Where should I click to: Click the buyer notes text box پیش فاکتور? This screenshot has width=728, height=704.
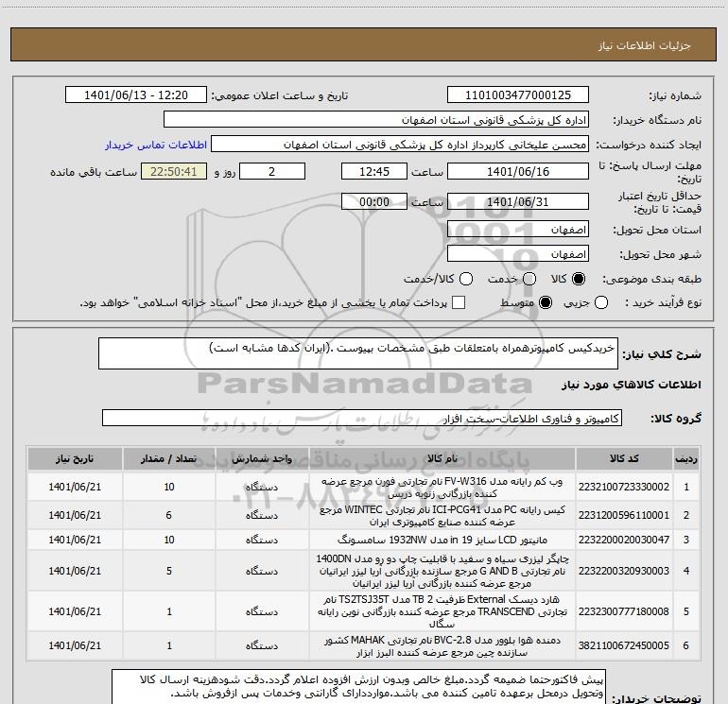pyautogui.click(x=358, y=687)
